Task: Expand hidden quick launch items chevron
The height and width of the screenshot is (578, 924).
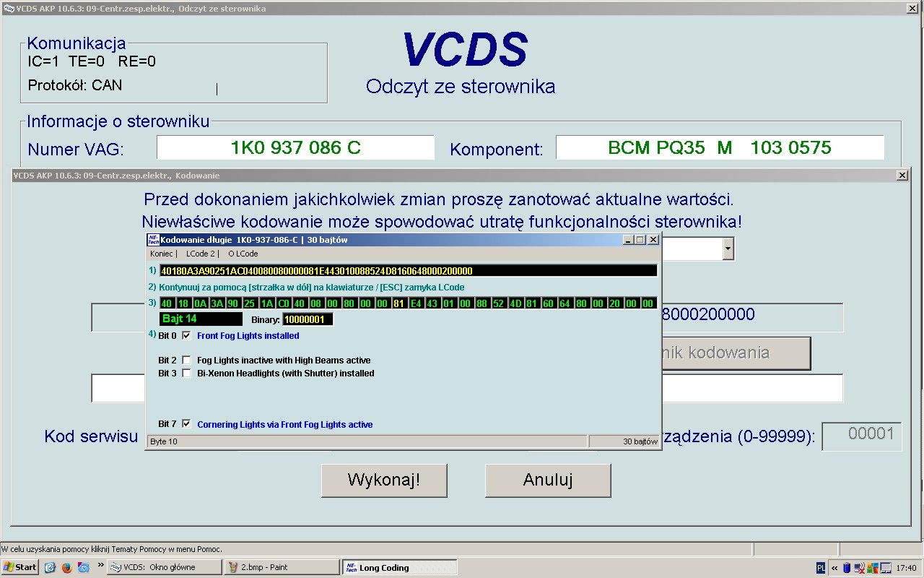Action: click(x=100, y=565)
